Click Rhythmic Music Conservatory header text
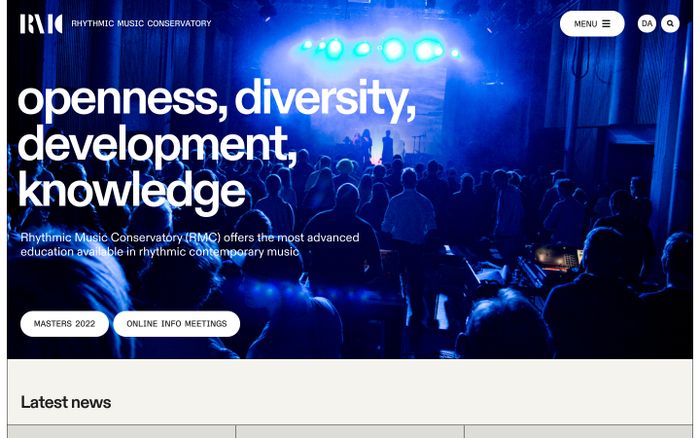The image size is (700, 438). point(141,23)
